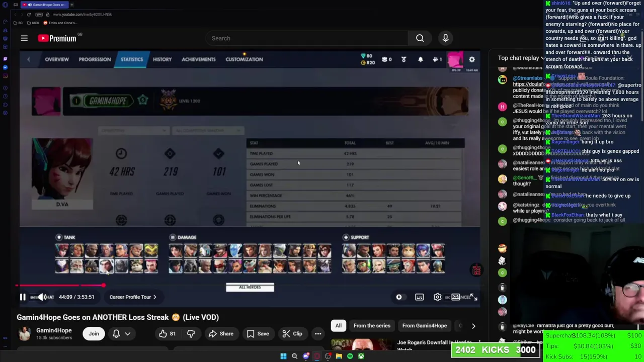Open the in-game settings gear
This screenshot has height=362, width=644.
coord(472,59)
